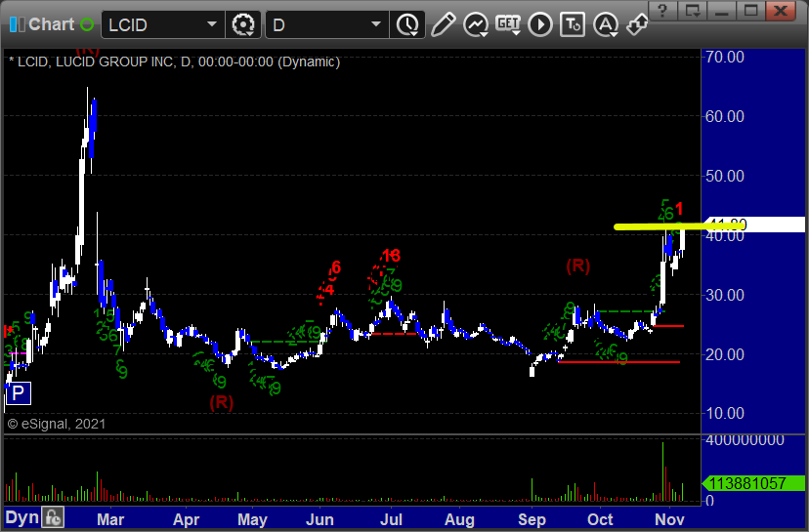Select the long red line under 20.00
This screenshot has height=532, width=809.
(x=618, y=362)
